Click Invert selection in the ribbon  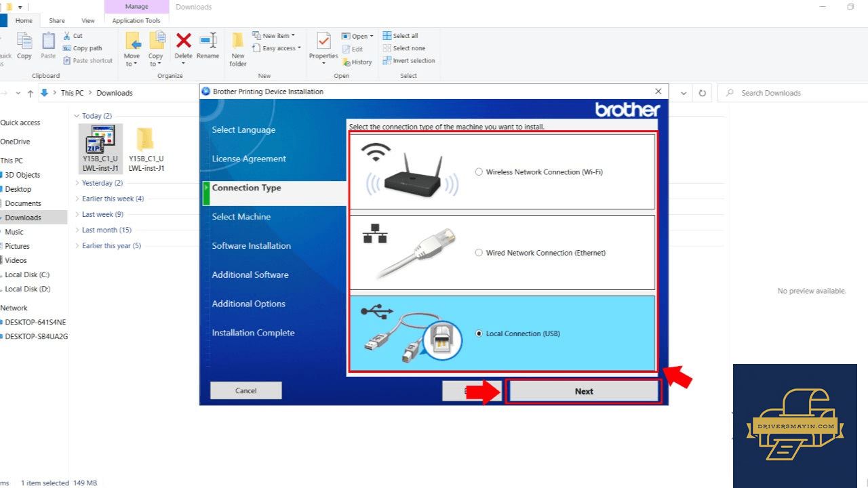coord(409,60)
